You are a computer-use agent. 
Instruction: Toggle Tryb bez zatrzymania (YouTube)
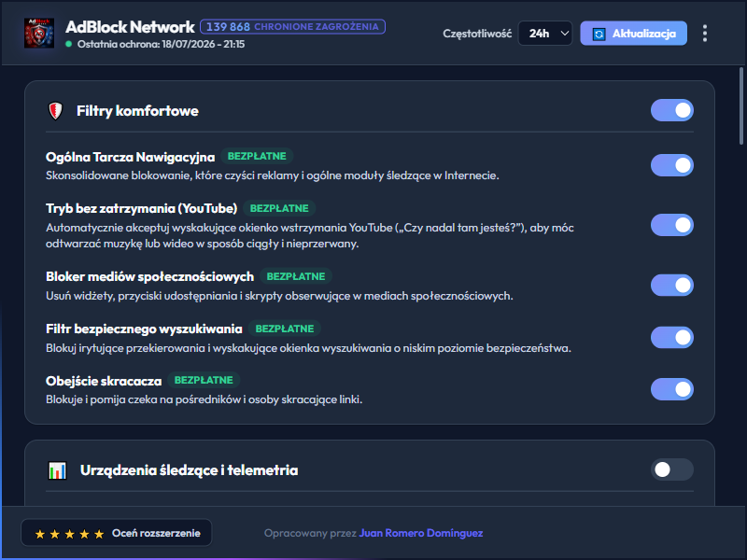671,225
